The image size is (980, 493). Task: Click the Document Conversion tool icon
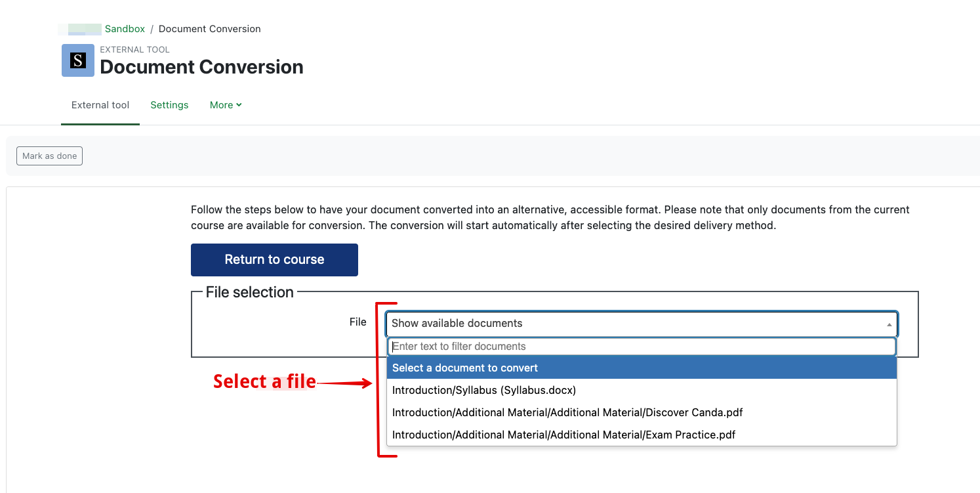pos(78,60)
